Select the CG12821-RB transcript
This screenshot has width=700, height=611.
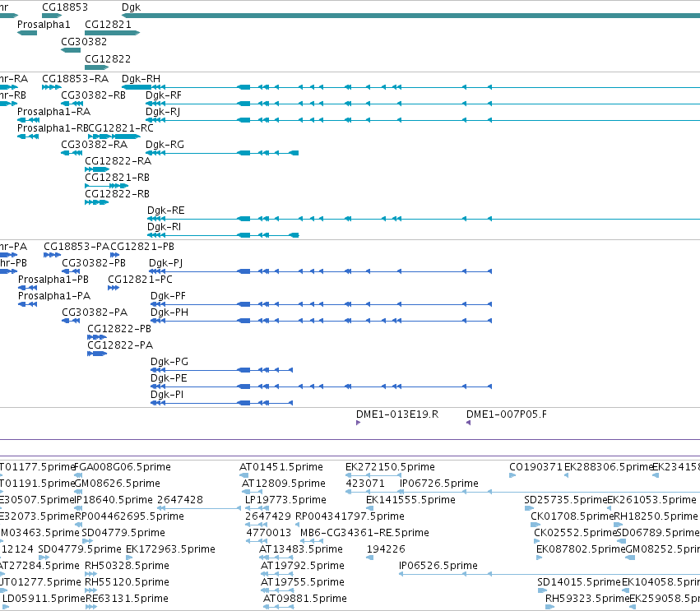click(x=117, y=178)
